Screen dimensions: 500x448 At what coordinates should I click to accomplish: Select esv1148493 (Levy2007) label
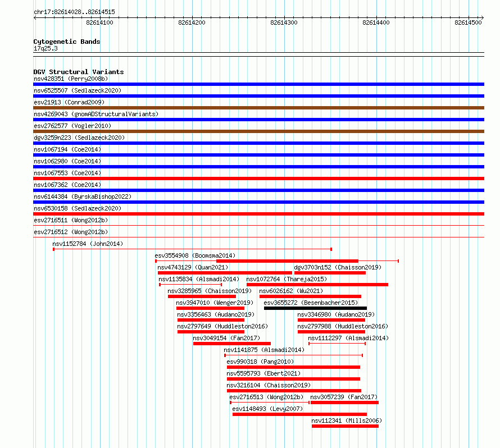tap(267, 409)
